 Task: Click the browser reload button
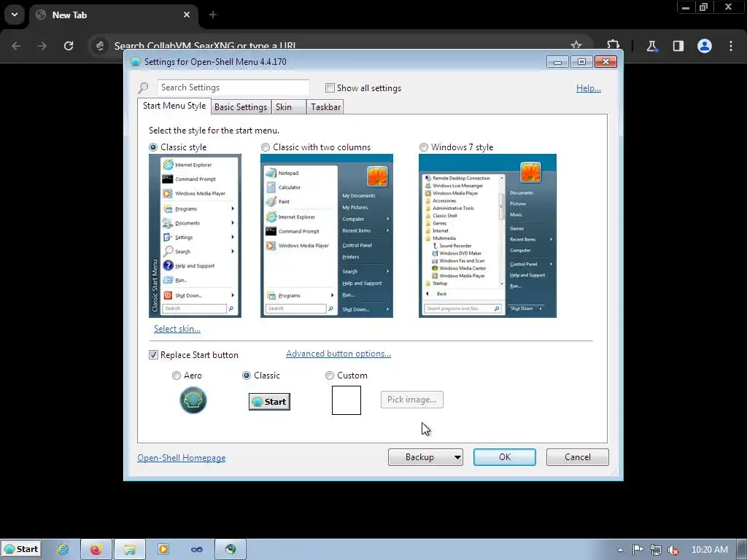tap(69, 46)
